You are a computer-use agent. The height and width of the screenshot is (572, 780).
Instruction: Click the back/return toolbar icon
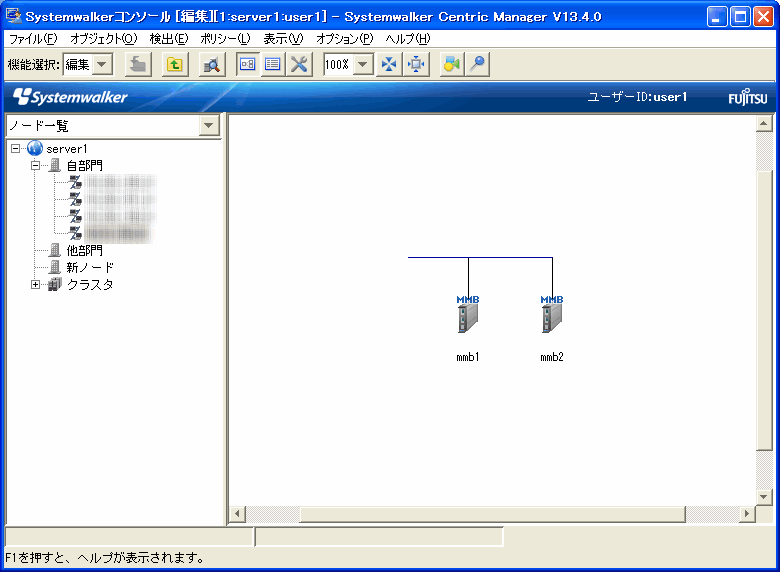pyautogui.click(x=138, y=64)
